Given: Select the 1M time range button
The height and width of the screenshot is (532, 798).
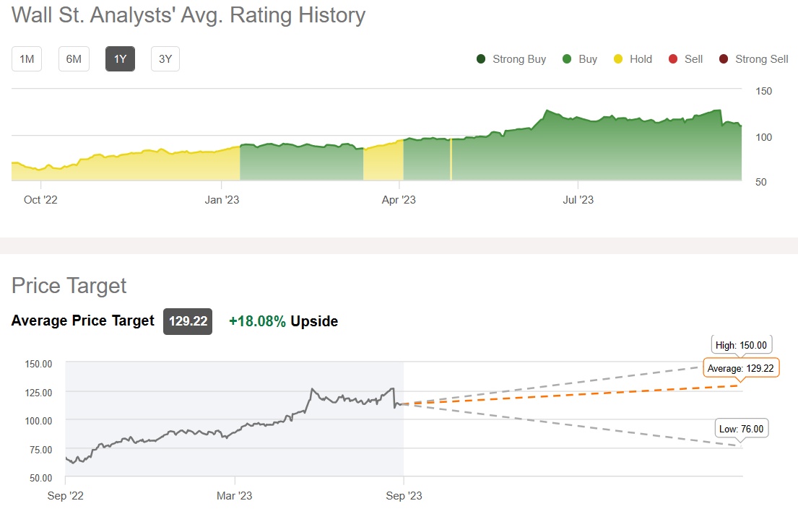Looking at the screenshot, I should click(27, 59).
